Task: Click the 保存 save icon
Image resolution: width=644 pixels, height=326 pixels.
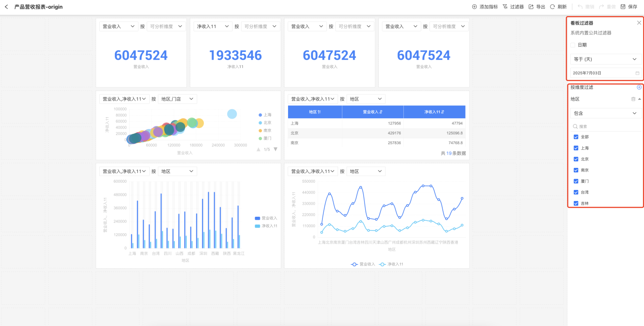Action: (x=623, y=7)
